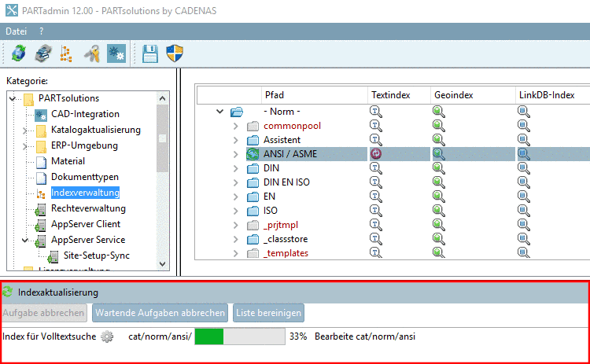The width and height of the screenshot is (590, 364).
Task: Click Textindex icon for DIN row
Action: tap(375, 168)
